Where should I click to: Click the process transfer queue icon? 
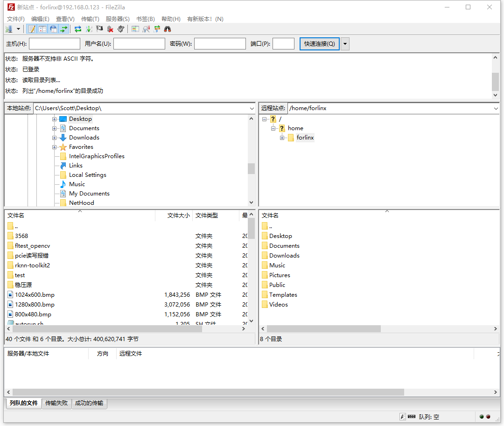(89, 29)
